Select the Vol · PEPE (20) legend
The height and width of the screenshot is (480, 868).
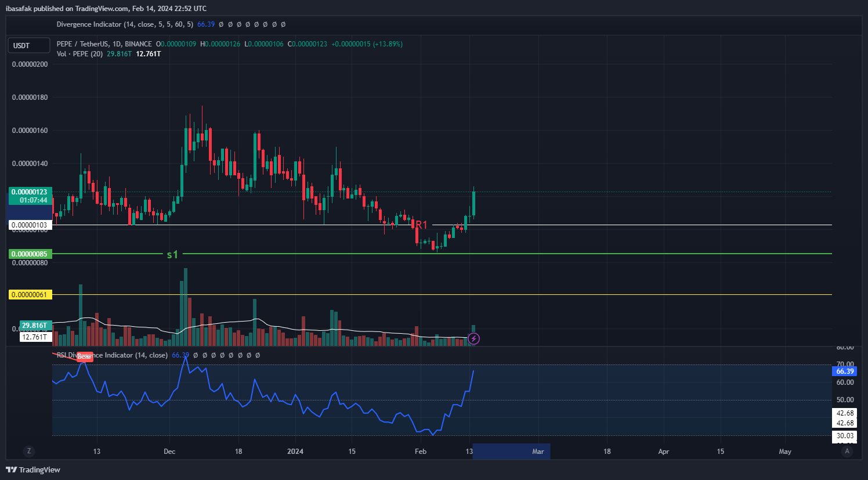(x=79, y=54)
